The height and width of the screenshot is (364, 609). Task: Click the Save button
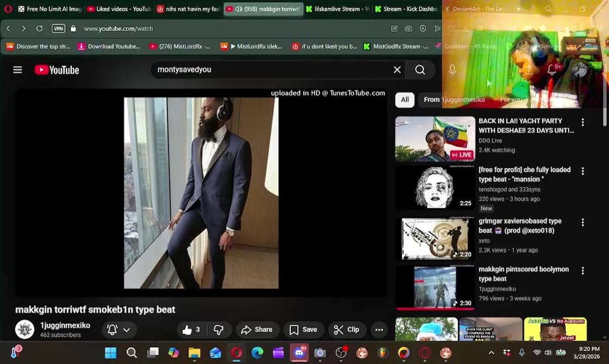[x=303, y=330]
